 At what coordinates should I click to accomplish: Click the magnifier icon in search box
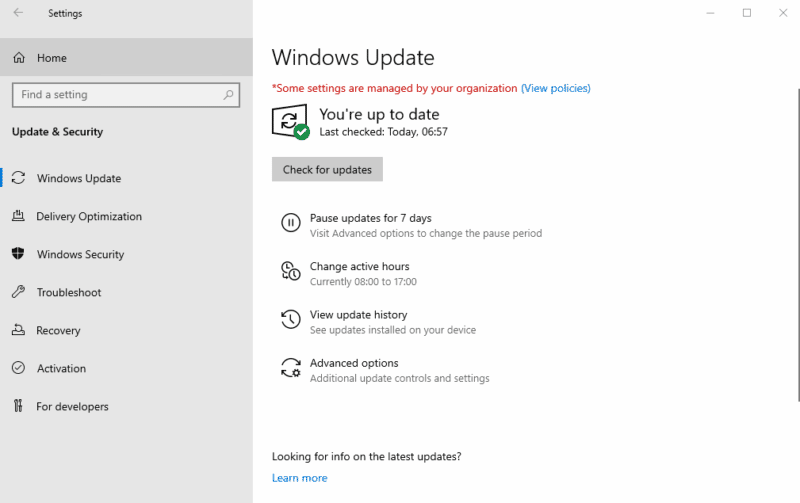point(228,95)
